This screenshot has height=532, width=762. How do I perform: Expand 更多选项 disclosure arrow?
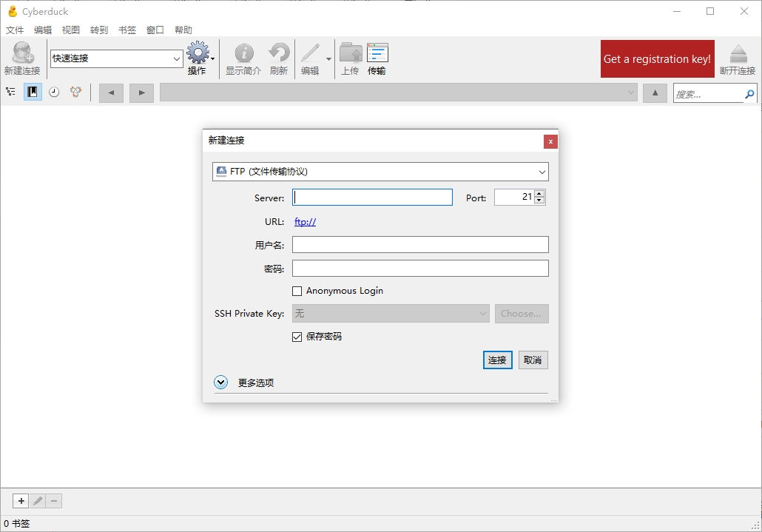pyautogui.click(x=220, y=383)
